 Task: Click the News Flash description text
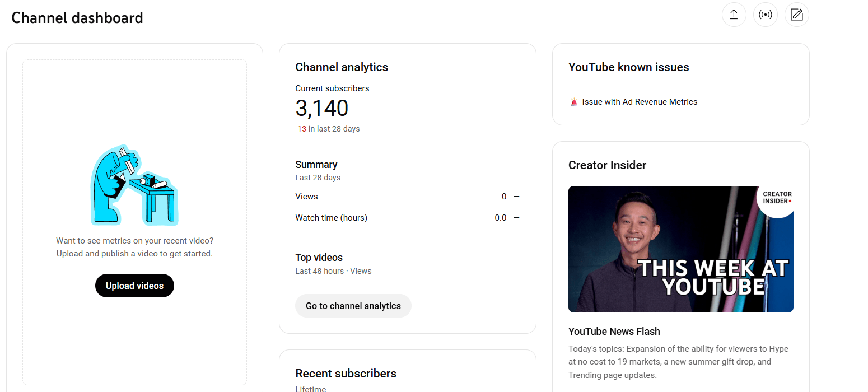click(x=678, y=362)
